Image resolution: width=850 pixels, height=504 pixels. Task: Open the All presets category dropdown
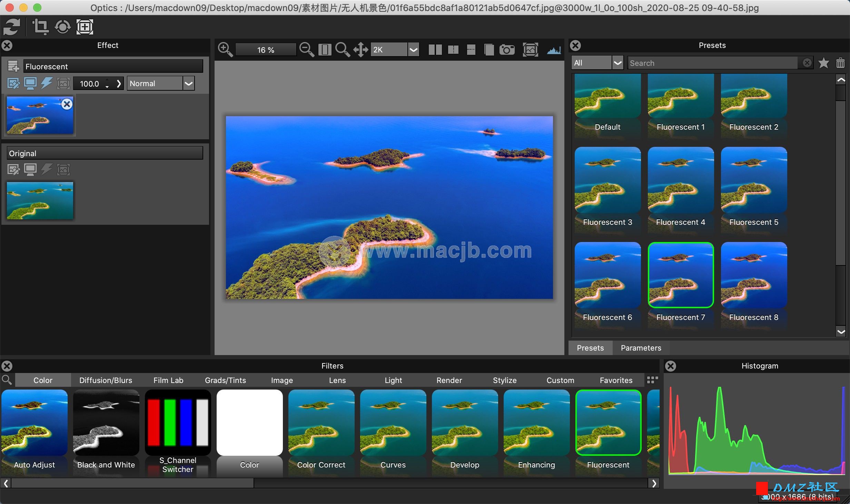[597, 63]
